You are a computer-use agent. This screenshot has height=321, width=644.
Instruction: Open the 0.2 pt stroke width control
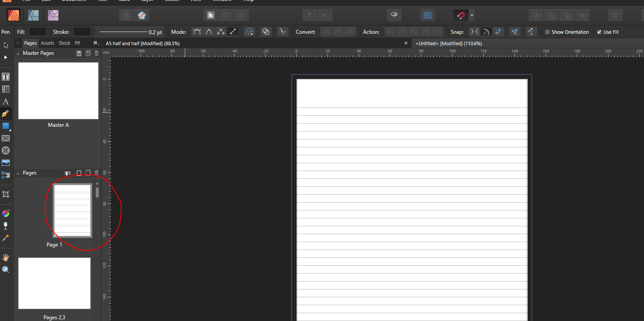point(130,32)
